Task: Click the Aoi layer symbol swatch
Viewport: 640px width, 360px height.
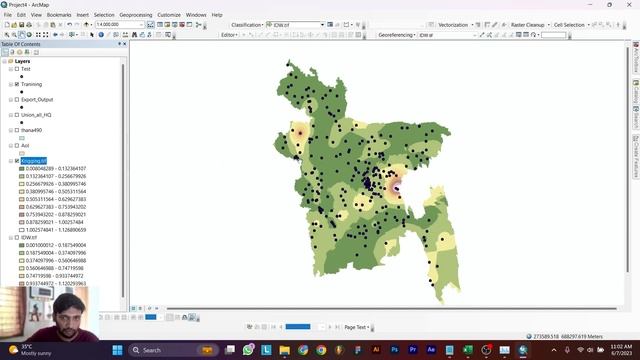Action: 22,153
